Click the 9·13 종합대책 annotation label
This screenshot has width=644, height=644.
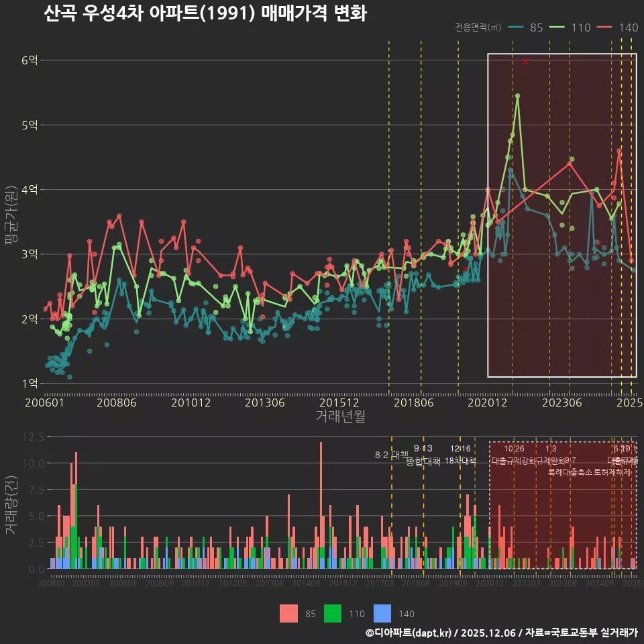[x=423, y=455]
